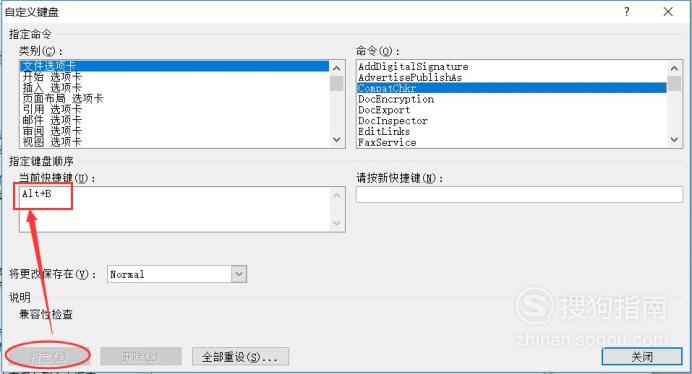Viewport: 692px width, 374px height.
Task: Pick the FaxService command
Action: click(x=387, y=142)
